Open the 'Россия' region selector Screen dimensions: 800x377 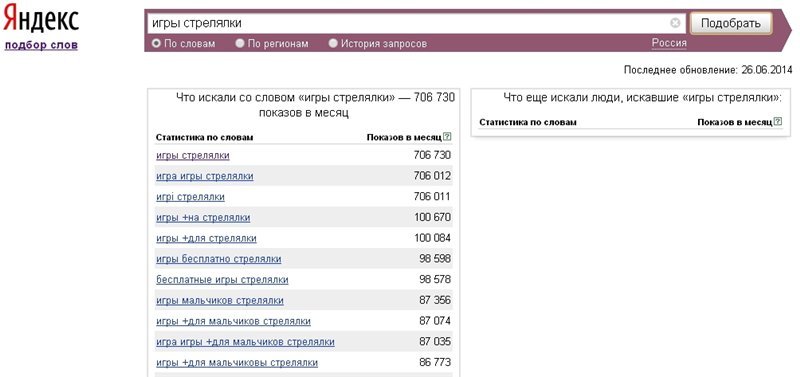pos(669,43)
